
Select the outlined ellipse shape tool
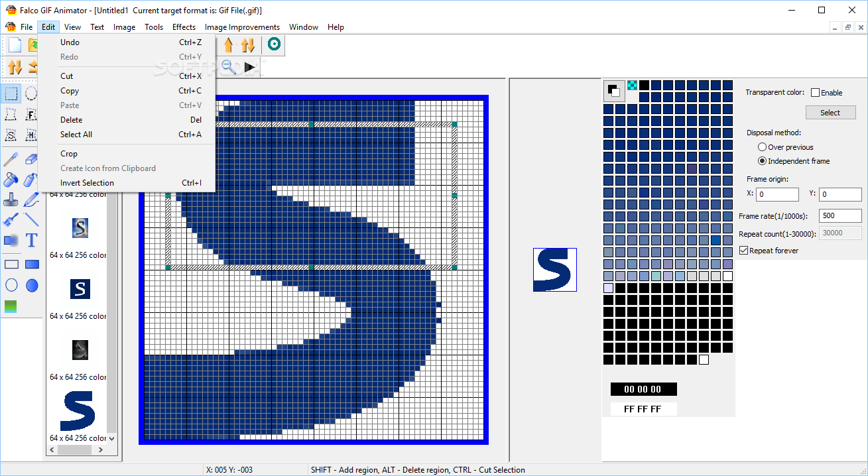pos(11,285)
